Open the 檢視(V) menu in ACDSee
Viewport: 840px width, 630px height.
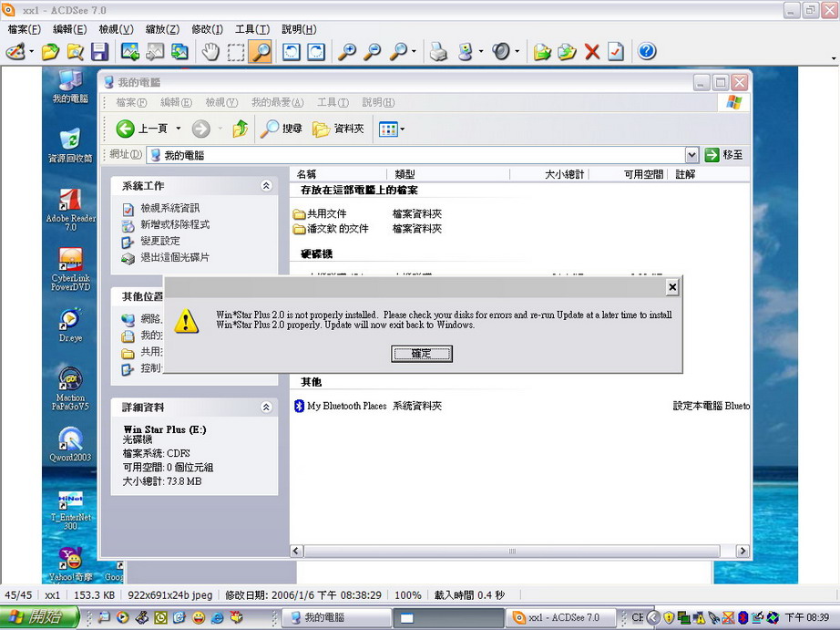point(116,29)
